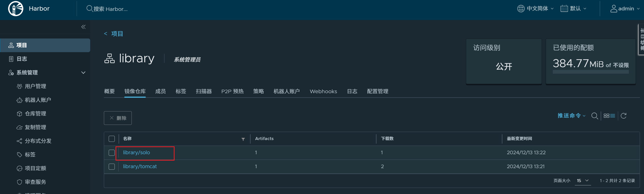Screen dimensions: 644x194
Task: Tick the select-all checkbox in table header
Action: (x=112, y=139)
